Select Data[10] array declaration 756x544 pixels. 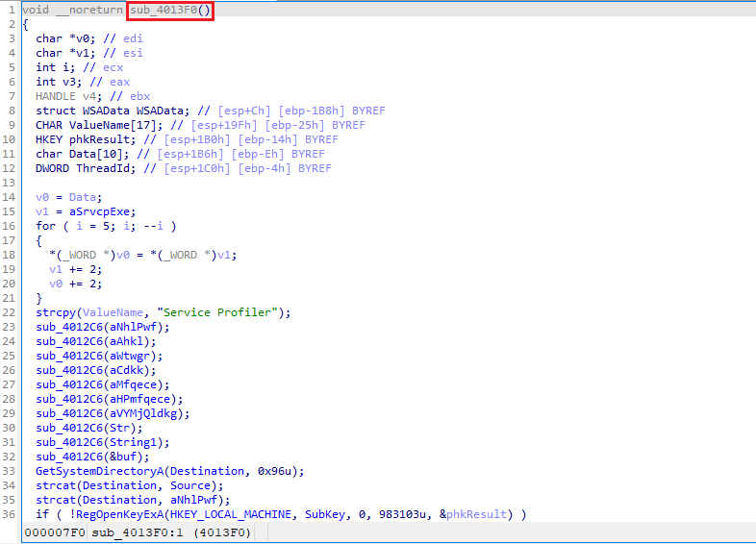pyautogui.click(x=99, y=154)
